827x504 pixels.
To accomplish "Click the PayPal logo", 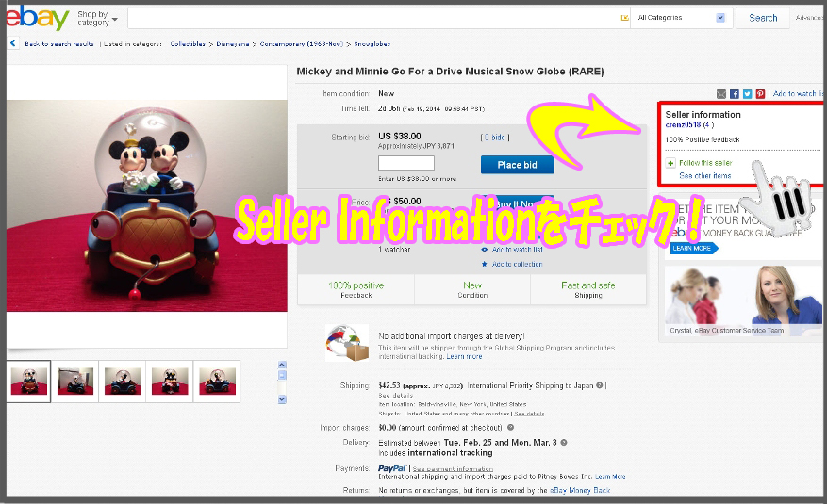I will click(392, 468).
